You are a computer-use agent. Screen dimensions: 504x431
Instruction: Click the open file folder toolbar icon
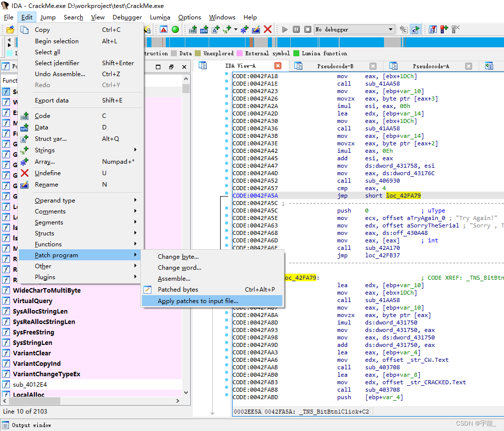10,29
